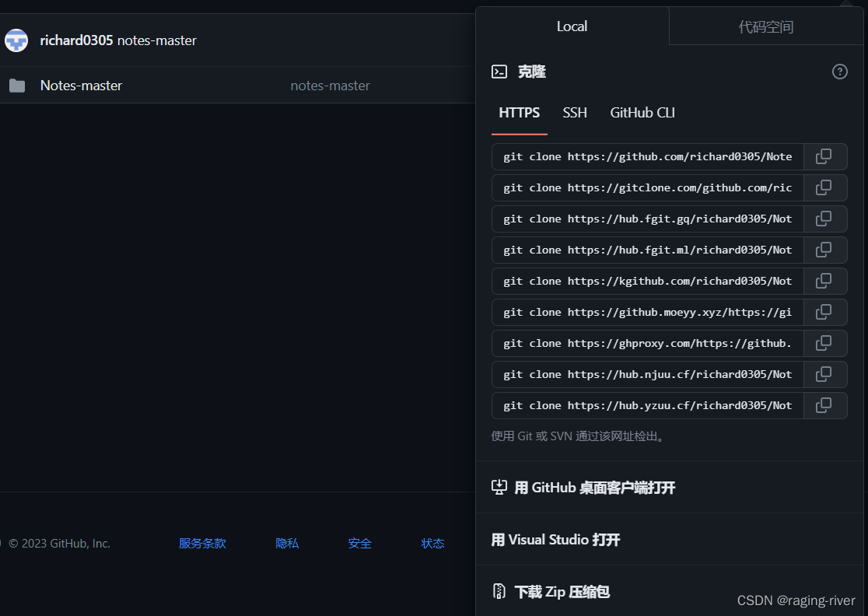
Task: Open the 隐私 footer link
Action: [x=287, y=544]
